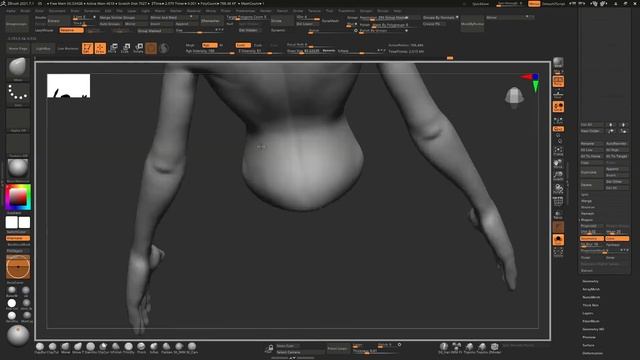Image resolution: width=640 pixels, height=360 pixels.
Task: Open current brush thumbnail picker
Action: (x=18, y=69)
